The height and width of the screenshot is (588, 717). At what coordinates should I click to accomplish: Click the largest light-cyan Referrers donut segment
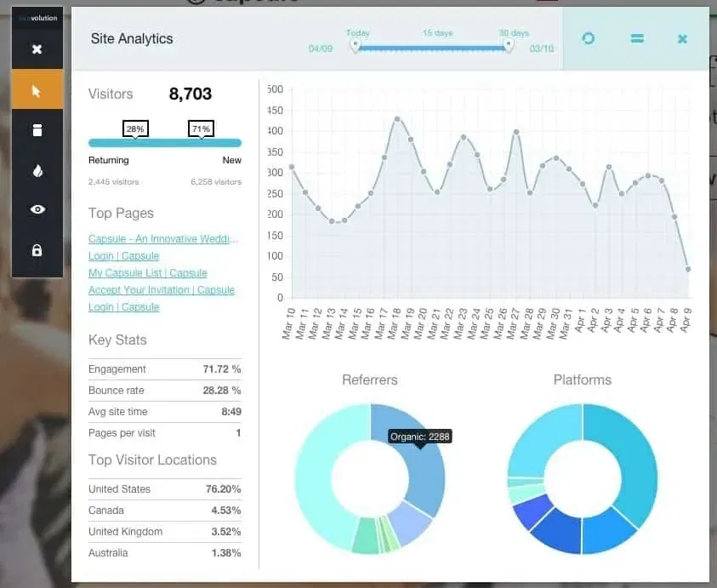(319, 494)
